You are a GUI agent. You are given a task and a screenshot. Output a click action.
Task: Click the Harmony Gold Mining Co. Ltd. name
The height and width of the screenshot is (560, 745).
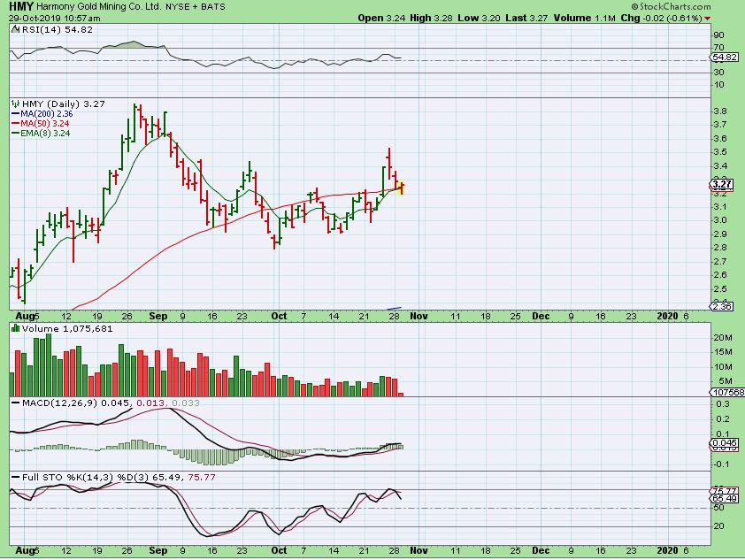(100, 7)
